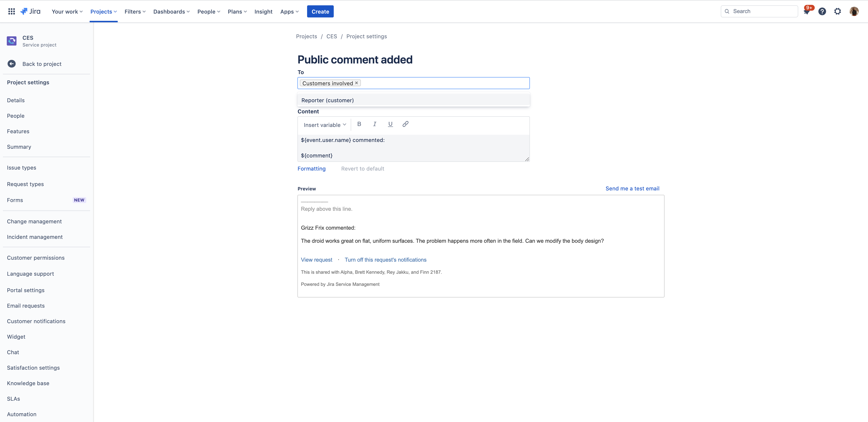Click the Bold formatting icon
The height and width of the screenshot is (422, 868).
point(359,124)
